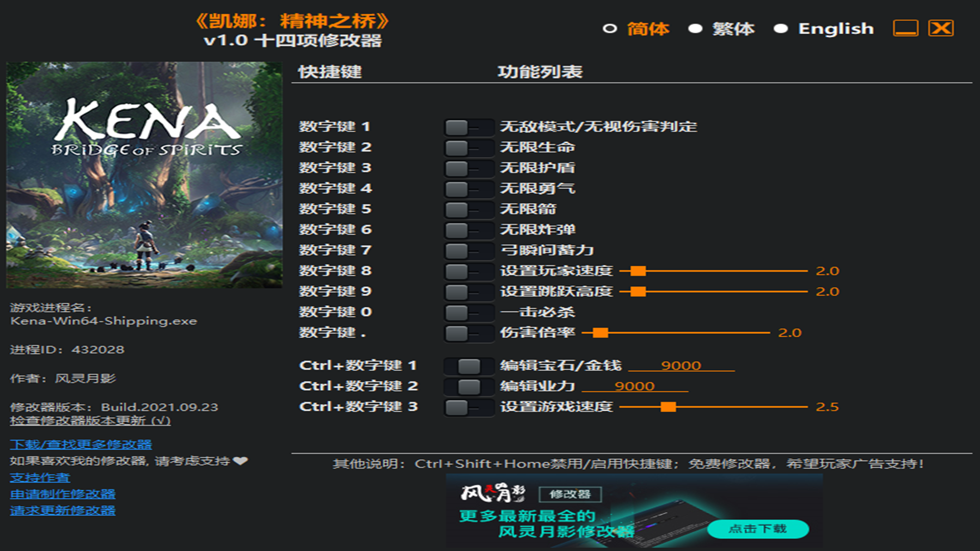Image resolution: width=980 pixels, height=551 pixels.
Task: Toggle 设置游戏速度 game speed switch
Action: point(468,408)
